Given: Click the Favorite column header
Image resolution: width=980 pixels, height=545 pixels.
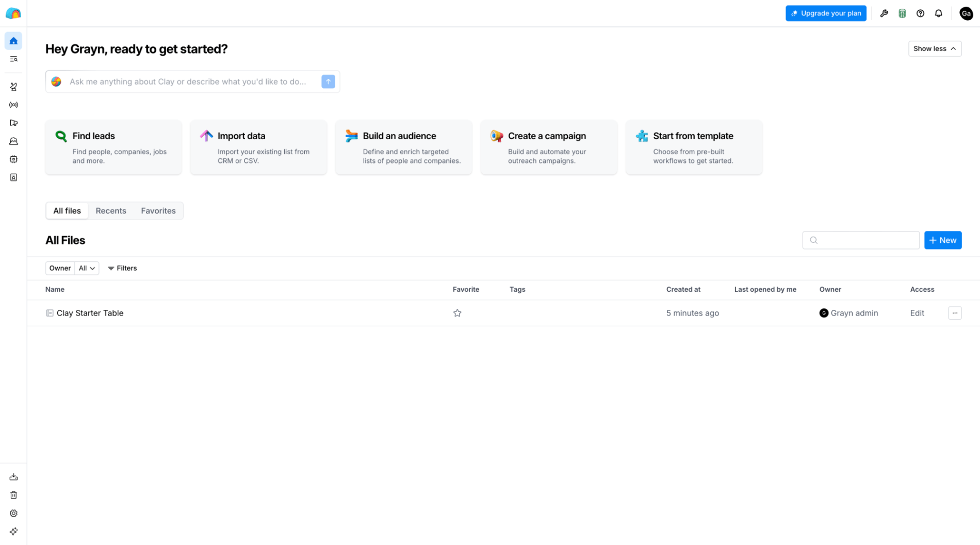Looking at the screenshot, I should 466,289.
